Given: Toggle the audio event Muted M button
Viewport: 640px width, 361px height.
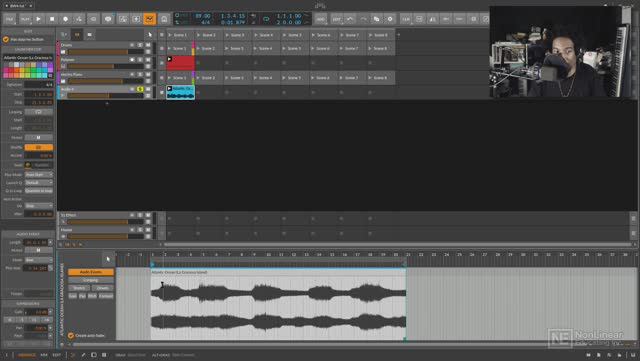Looking at the screenshot, I should (x=38, y=250).
